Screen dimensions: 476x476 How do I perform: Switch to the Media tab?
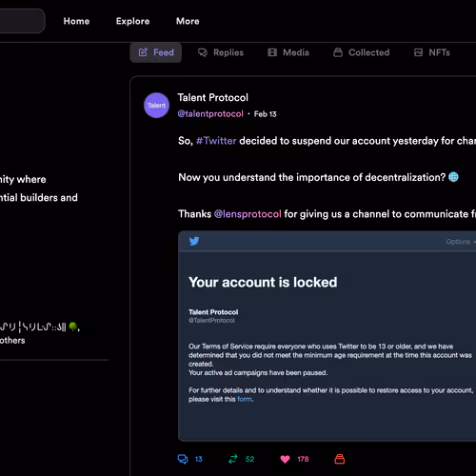(288, 52)
